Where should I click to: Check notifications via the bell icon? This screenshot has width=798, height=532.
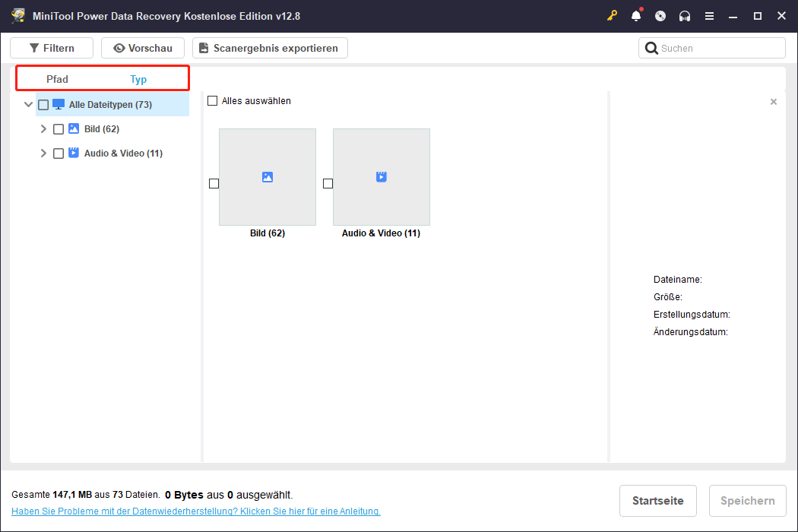pos(636,15)
